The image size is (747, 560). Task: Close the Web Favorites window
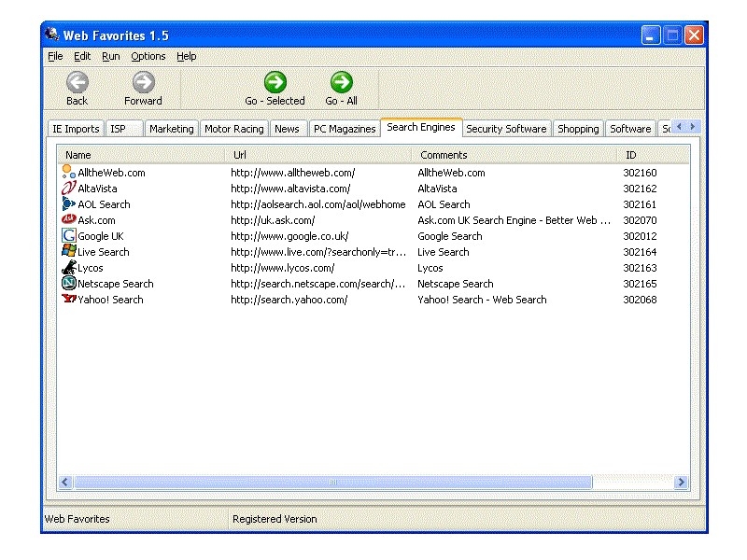pos(694,35)
